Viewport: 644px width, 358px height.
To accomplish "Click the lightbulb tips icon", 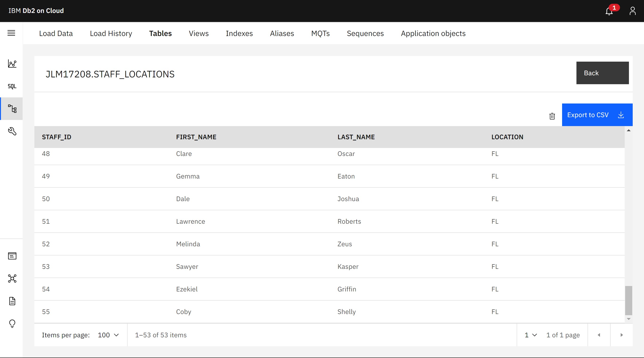I will [x=12, y=324].
